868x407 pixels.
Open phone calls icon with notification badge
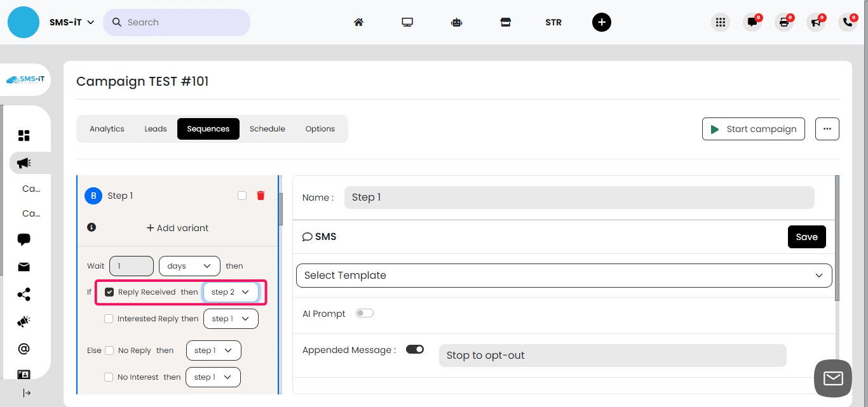(847, 22)
